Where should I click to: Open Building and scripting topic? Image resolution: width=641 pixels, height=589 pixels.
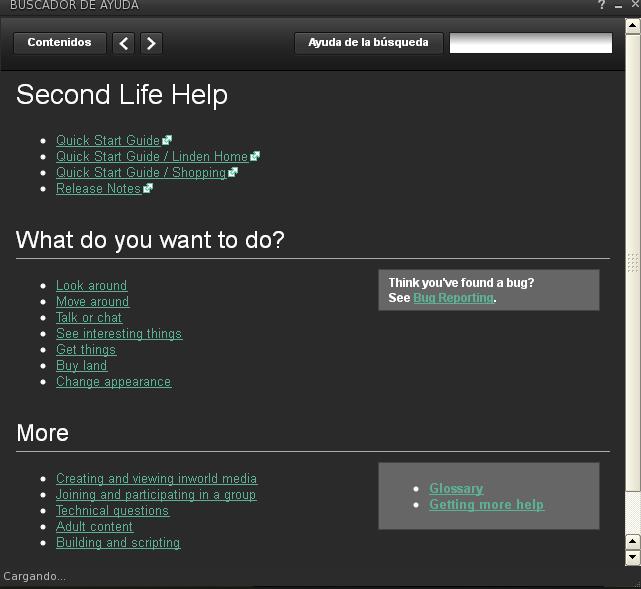(118, 543)
